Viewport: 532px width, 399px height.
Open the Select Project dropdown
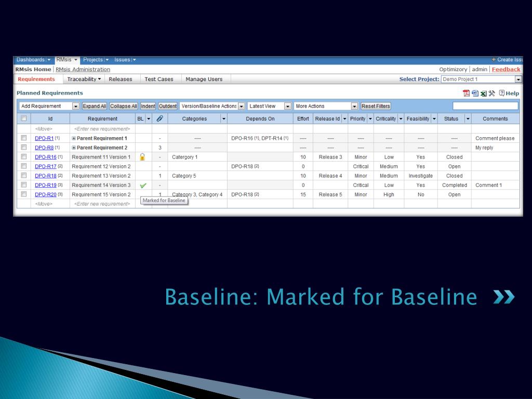coord(482,79)
